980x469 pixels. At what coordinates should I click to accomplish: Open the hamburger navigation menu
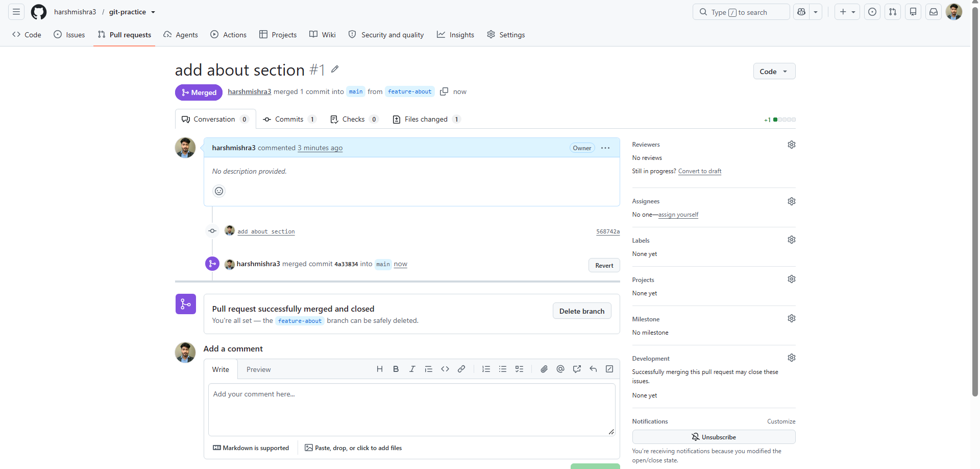click(16, 12)
